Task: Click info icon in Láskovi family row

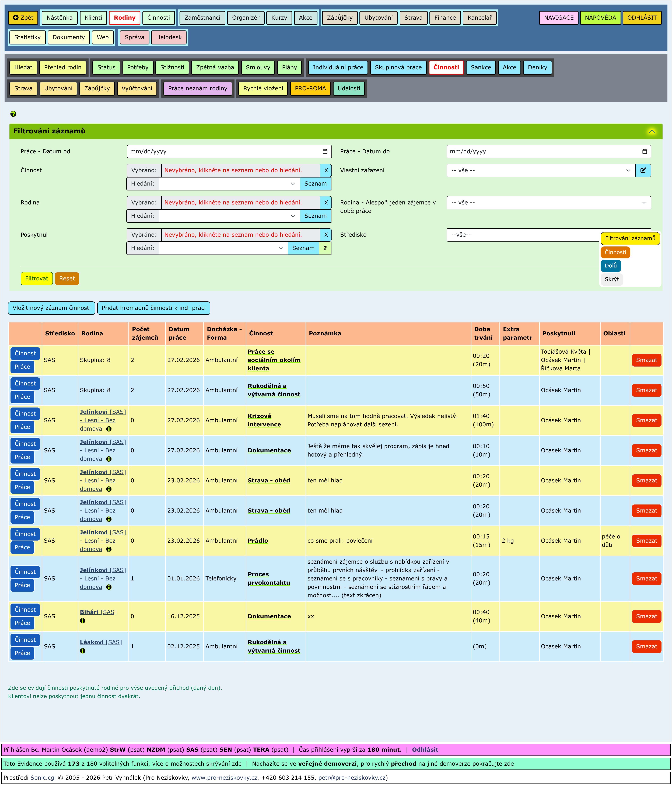Action: tap(83, 651)
